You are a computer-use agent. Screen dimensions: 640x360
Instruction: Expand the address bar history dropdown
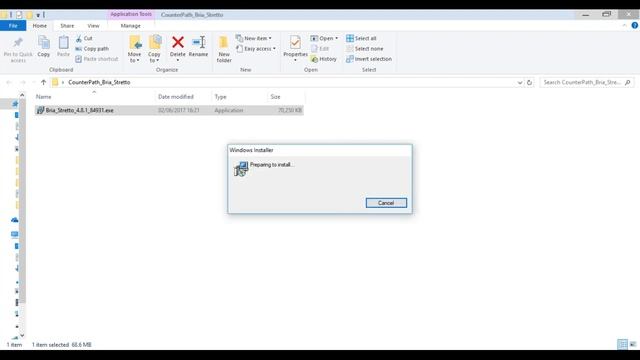[520, 82]
